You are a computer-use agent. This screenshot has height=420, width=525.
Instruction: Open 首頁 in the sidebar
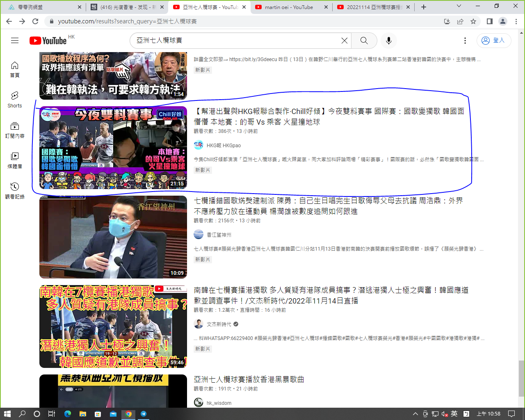click(15, 69)
